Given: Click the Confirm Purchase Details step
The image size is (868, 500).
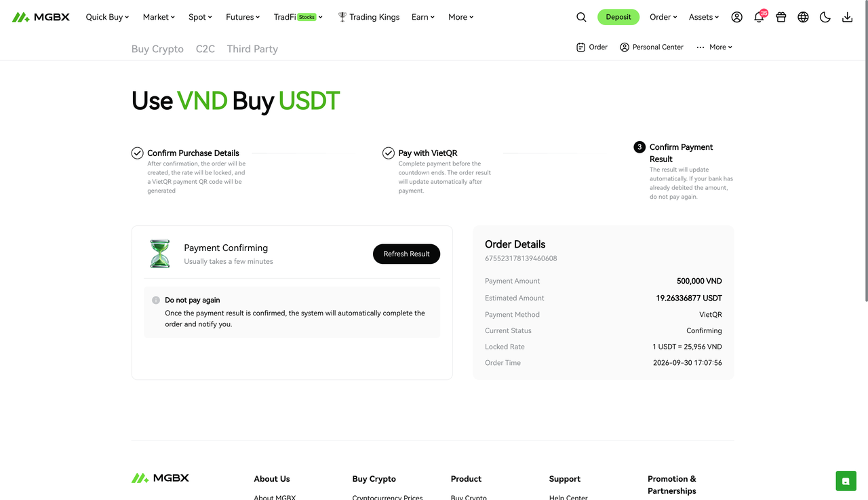Looking at the screenshot, I should pyautogui.click(x=193, y=153).
